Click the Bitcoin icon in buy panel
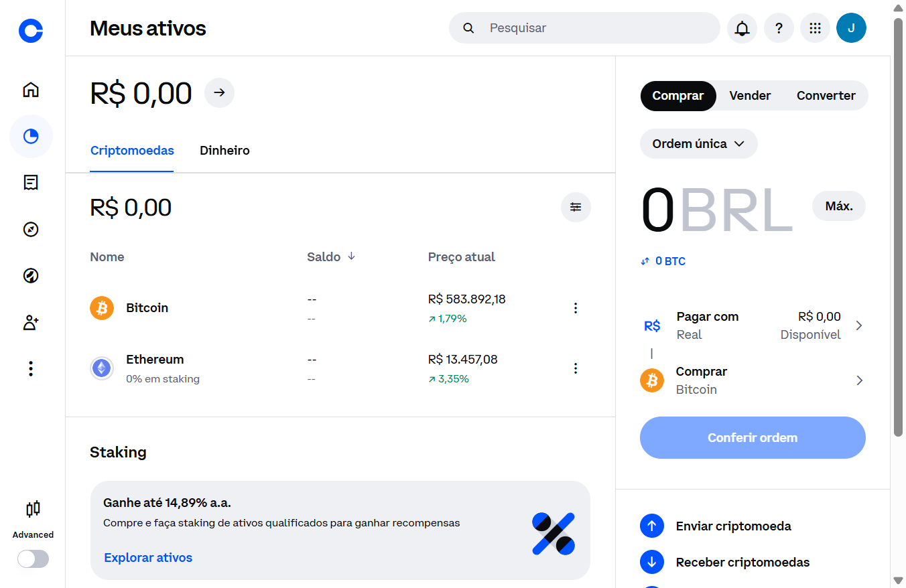 (652, 380)
